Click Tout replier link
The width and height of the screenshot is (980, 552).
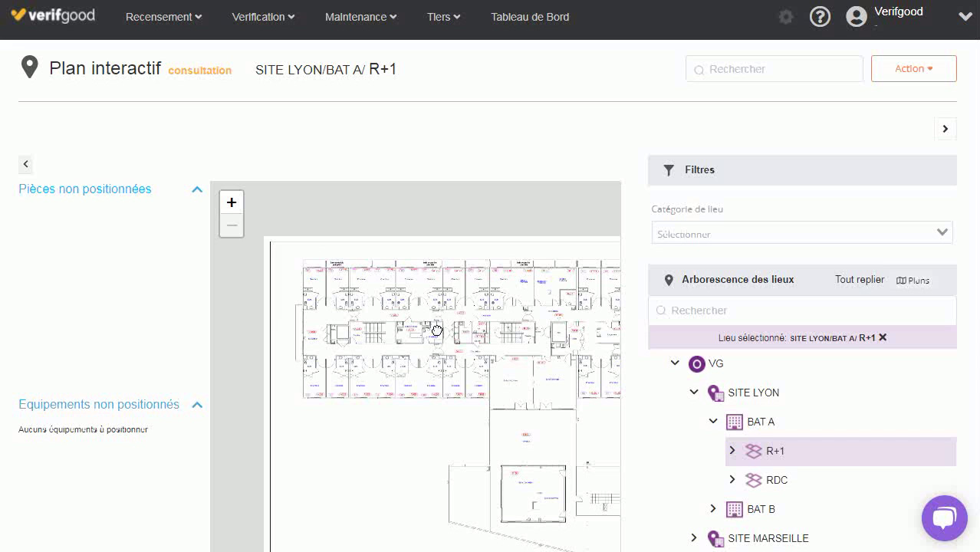[859, 280]
